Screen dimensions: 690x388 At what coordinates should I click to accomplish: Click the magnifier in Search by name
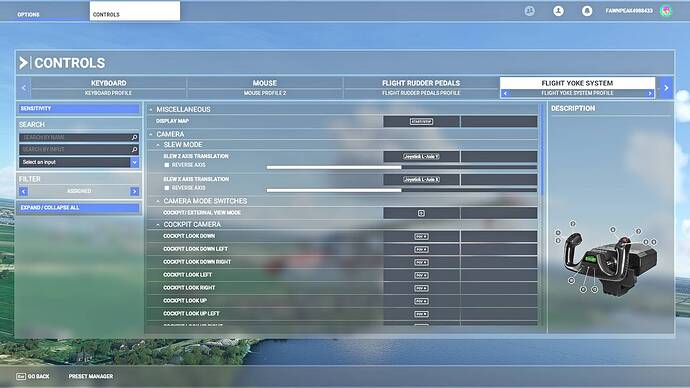(135, 138)
